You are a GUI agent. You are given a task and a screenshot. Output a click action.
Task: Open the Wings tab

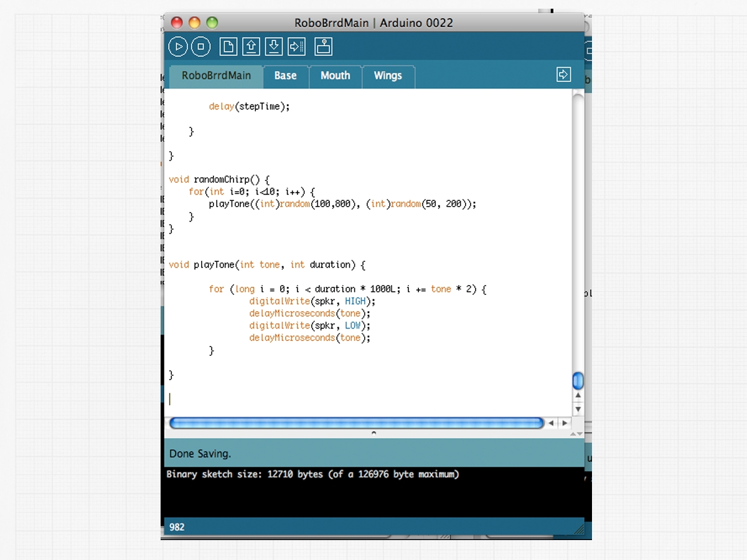[388, 76]
